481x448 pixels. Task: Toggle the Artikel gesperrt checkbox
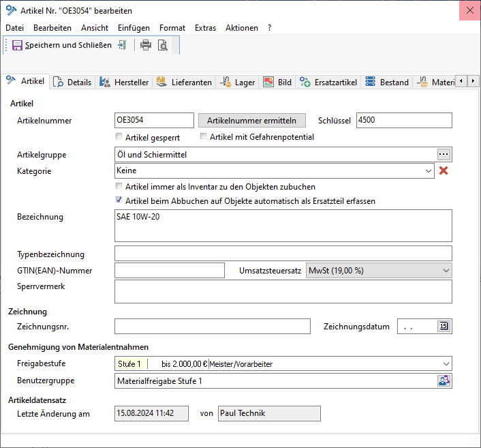(119, 136)
